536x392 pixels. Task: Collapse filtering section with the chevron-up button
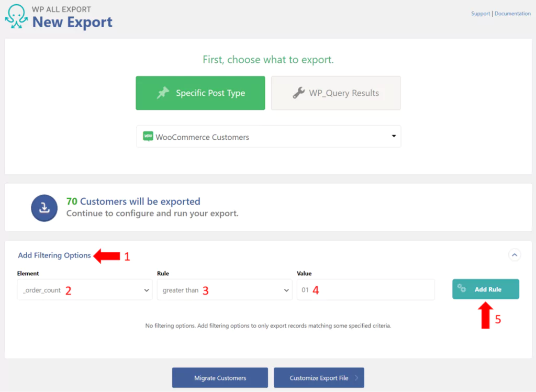pos(514,255)
